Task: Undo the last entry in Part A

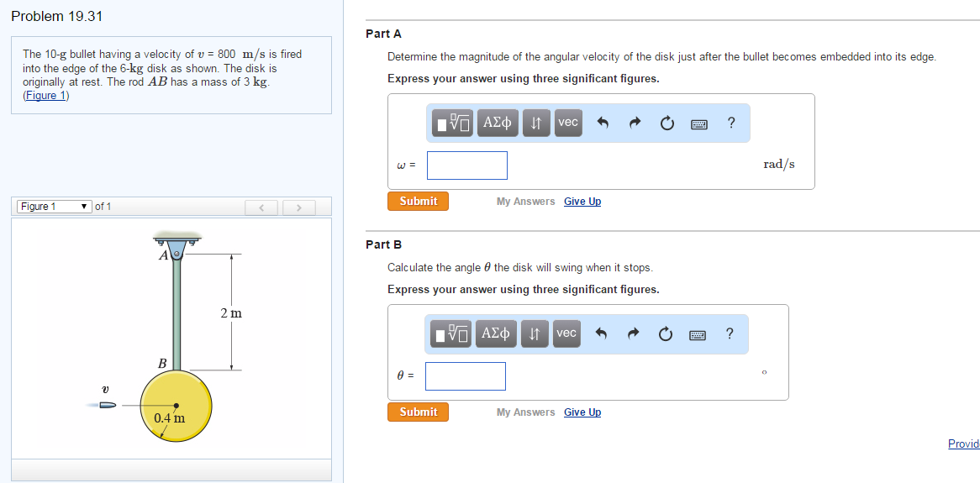Action: click(x=602, y=123)
